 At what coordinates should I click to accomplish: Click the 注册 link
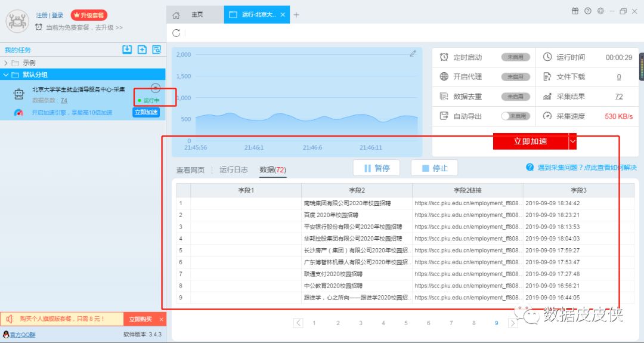[x=42, y=15]
